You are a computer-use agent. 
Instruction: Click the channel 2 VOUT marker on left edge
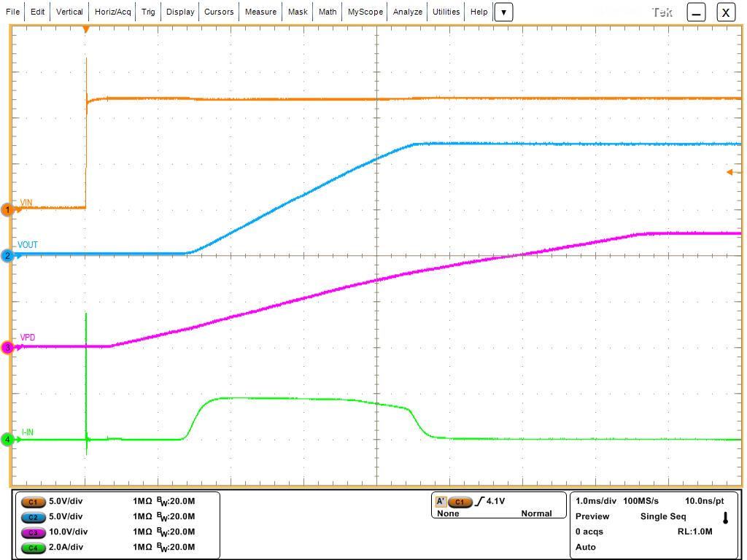(9, 256)
